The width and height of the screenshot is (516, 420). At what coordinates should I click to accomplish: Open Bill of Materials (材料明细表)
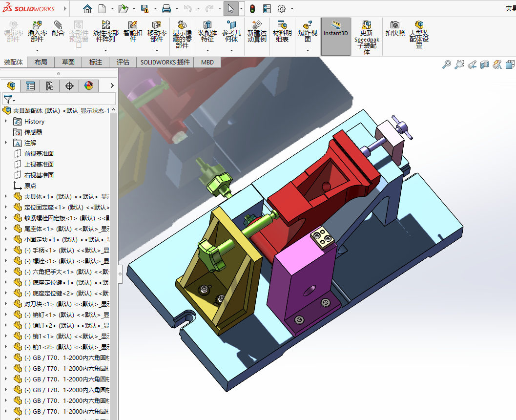point(282,32)
